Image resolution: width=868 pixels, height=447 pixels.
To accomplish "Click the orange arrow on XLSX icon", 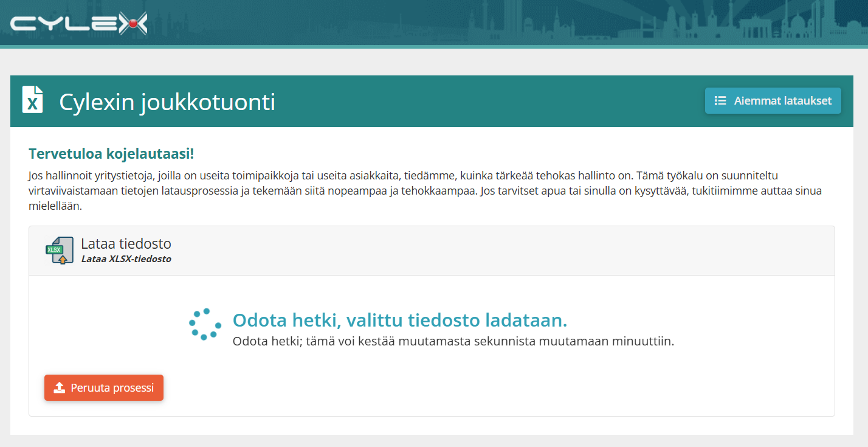I will point(62,259).
